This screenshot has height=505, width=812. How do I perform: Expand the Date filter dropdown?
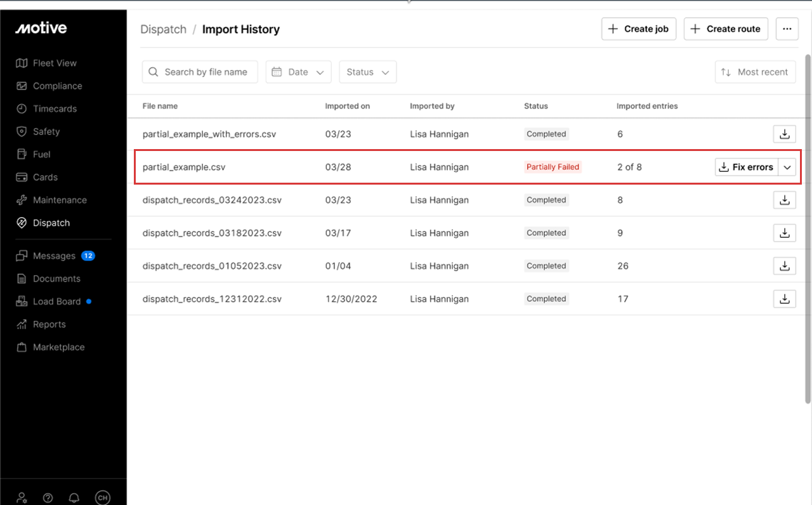click(298, 72)
